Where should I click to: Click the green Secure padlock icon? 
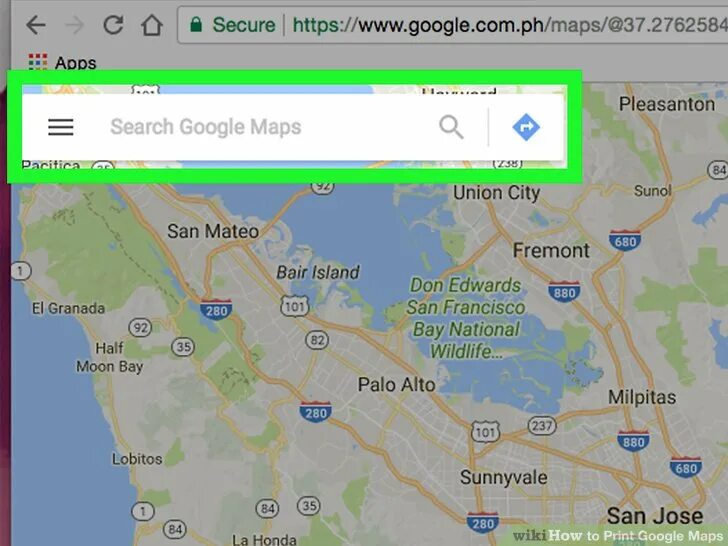pyautogui.click(x=196, y=24)
